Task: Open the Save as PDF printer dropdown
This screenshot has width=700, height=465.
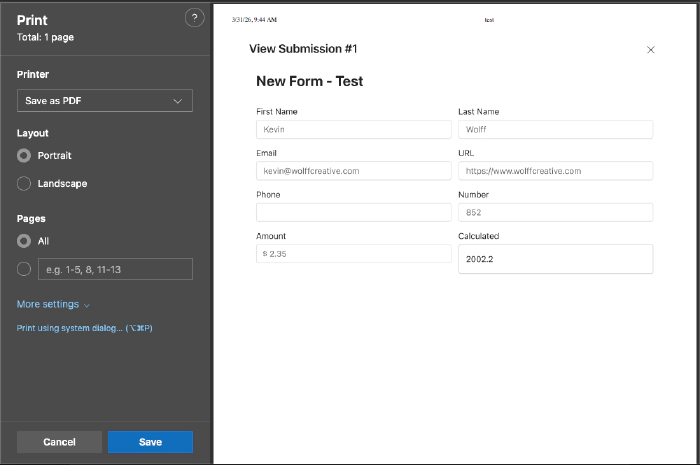Action: click(105, 100)
